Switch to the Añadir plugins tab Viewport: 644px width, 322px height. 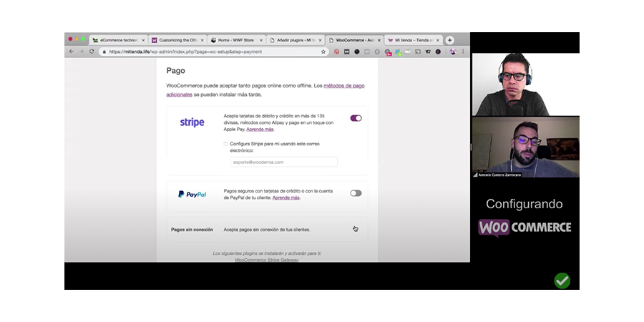pyautogui.click(x=296, y=40)
